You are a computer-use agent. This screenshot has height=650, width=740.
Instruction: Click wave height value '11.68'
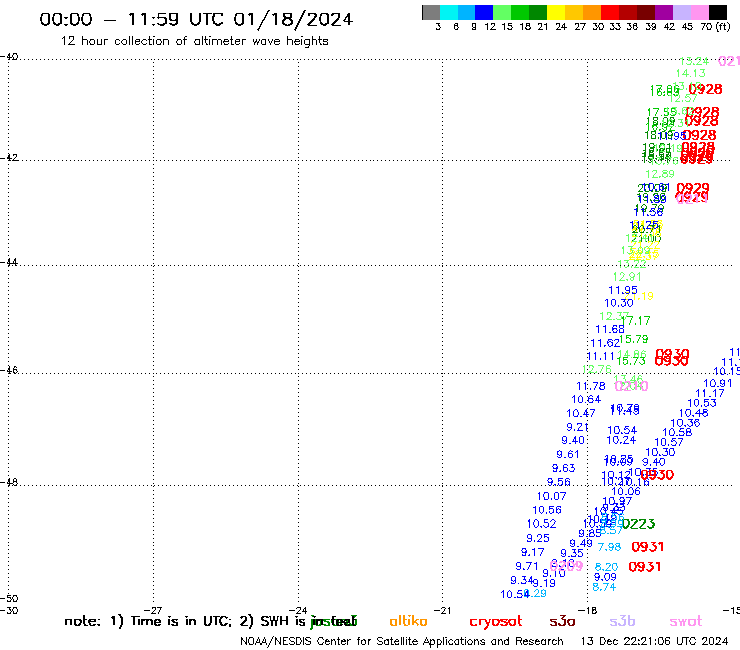[x=610, y=329]
